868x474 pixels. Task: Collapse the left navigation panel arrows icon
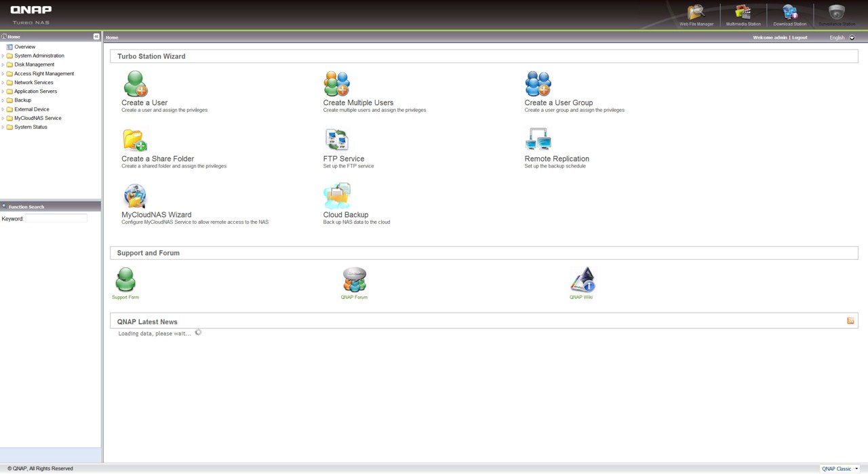coord(96,37)
